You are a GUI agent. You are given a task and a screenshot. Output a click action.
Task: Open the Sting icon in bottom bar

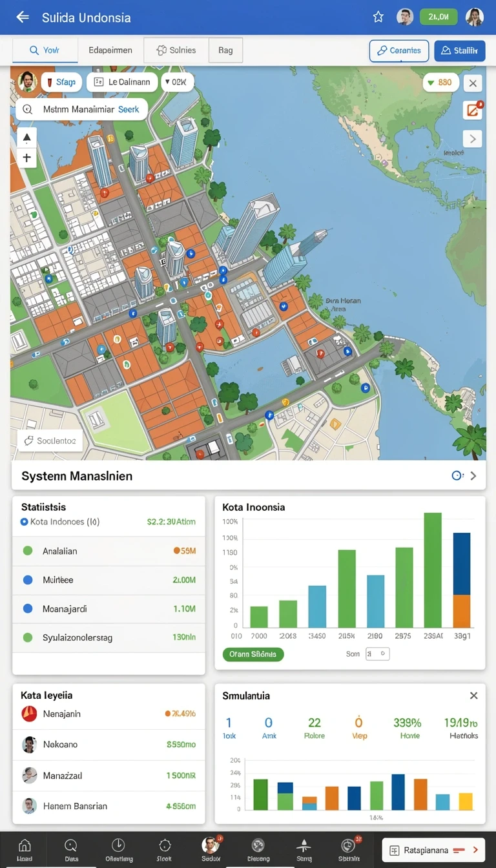pyautogui.click(x=304, y=849)
